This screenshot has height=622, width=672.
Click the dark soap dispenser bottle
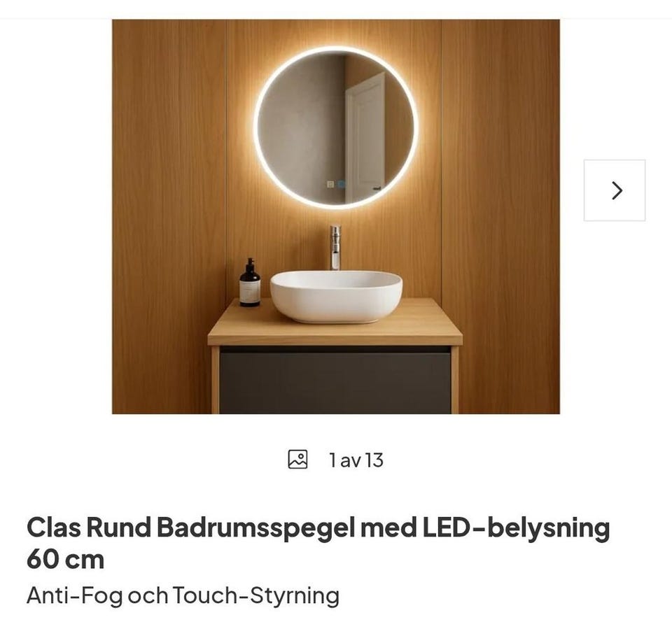pos(250,283)
